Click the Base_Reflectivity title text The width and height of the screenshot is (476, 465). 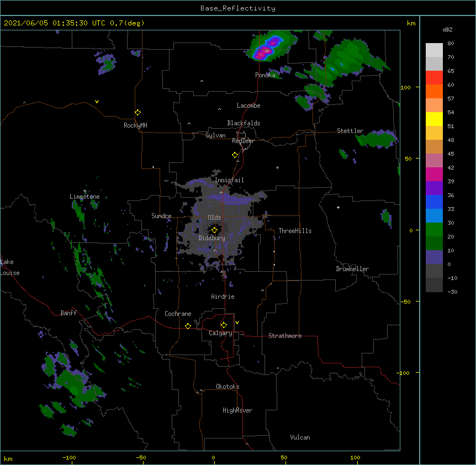click(238, 8)
